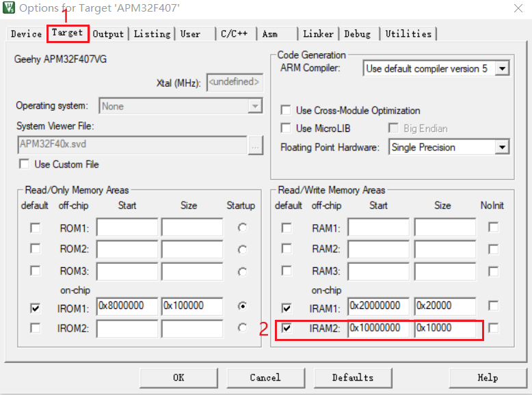Screen dimensions: 532x395
Task: Switch to the Output tab
Action: [109, 33]
